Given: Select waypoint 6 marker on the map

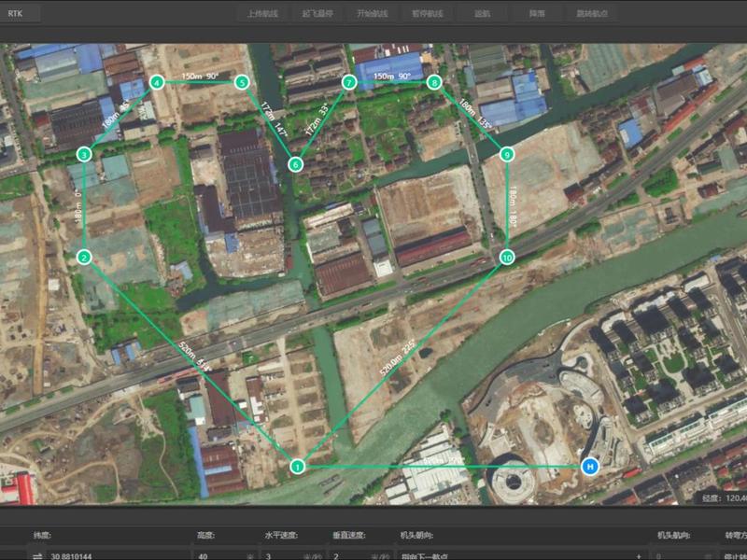Looking at the screenshot, I should click(x=295, y=164).
